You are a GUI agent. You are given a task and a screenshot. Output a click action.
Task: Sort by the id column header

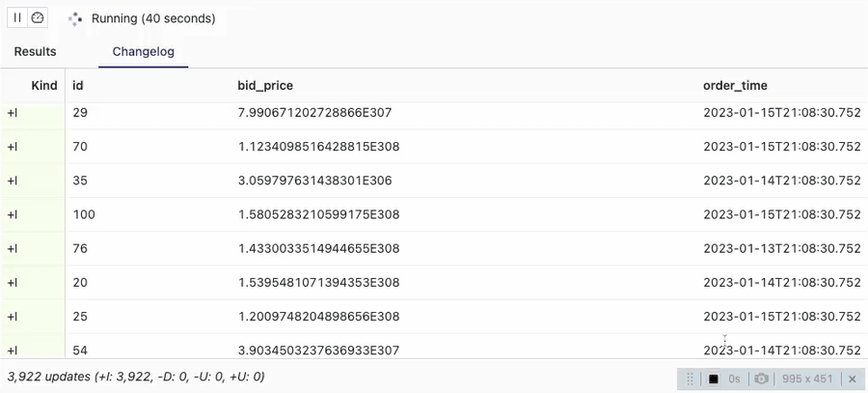(78, 85)
